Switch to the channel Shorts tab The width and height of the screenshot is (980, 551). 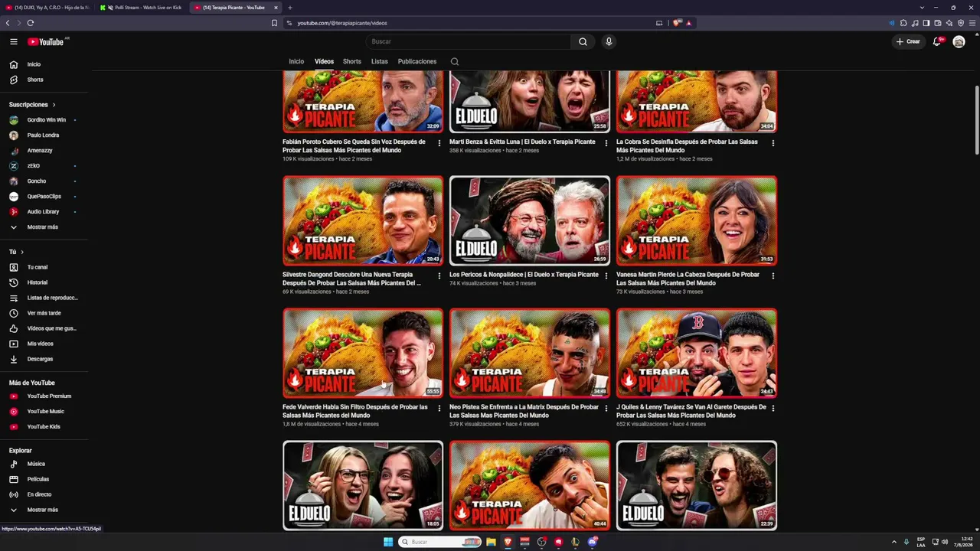[352, 61]
